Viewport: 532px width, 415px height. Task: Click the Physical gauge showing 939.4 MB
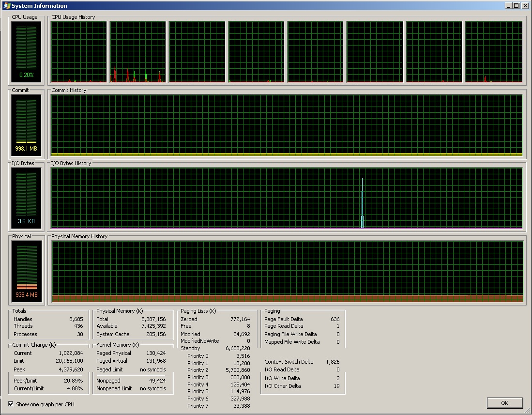[x=26, y=271]
